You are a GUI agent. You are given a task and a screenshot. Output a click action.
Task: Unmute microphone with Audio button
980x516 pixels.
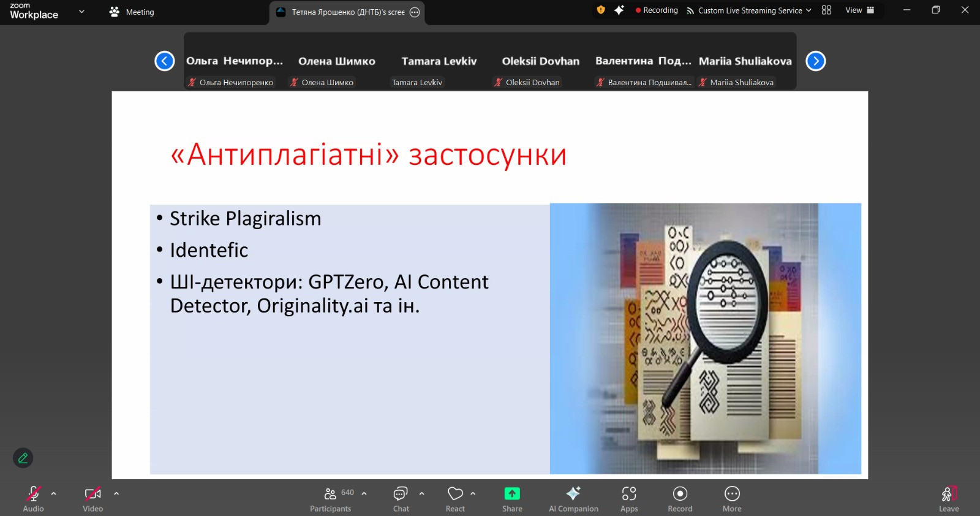33,498
